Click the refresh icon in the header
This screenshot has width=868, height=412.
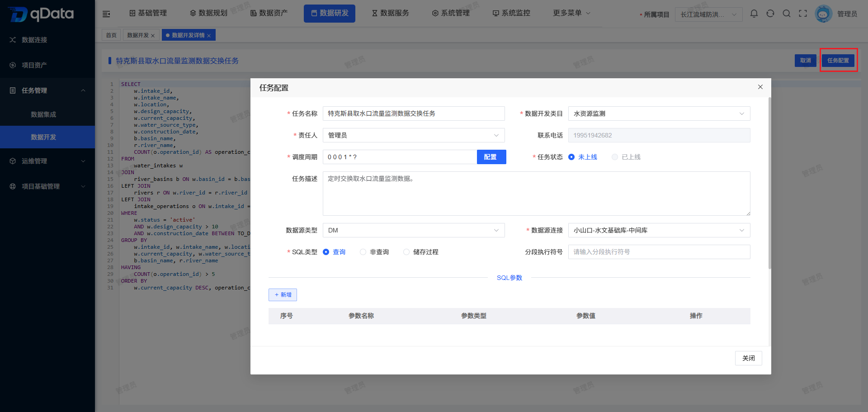770,14
